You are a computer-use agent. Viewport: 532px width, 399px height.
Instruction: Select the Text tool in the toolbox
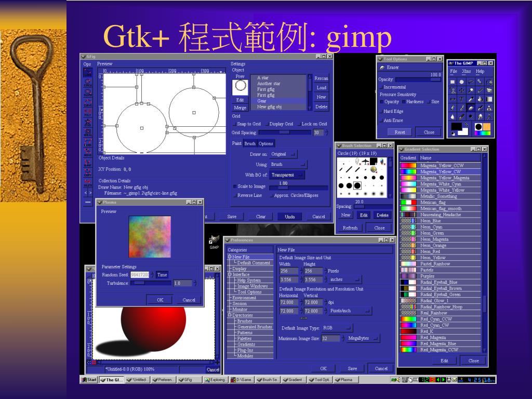click(461, 99)
